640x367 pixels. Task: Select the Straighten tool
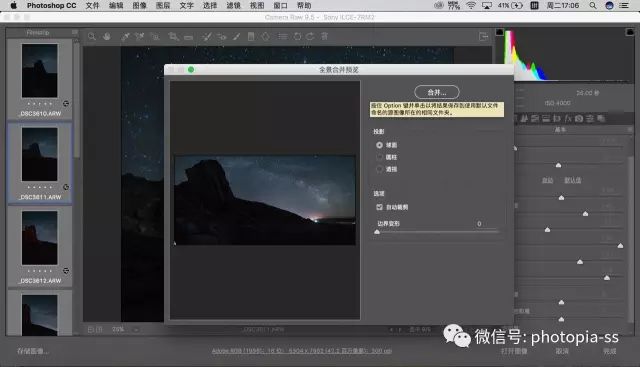(x=188, y=37)
